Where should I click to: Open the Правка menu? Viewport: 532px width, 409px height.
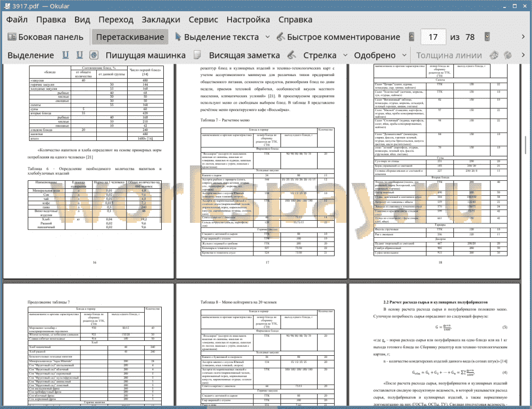tap(51, 20)
